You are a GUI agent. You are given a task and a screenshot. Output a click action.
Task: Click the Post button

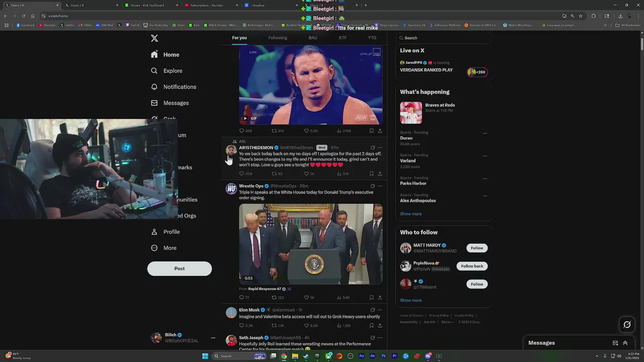(180, 268)
